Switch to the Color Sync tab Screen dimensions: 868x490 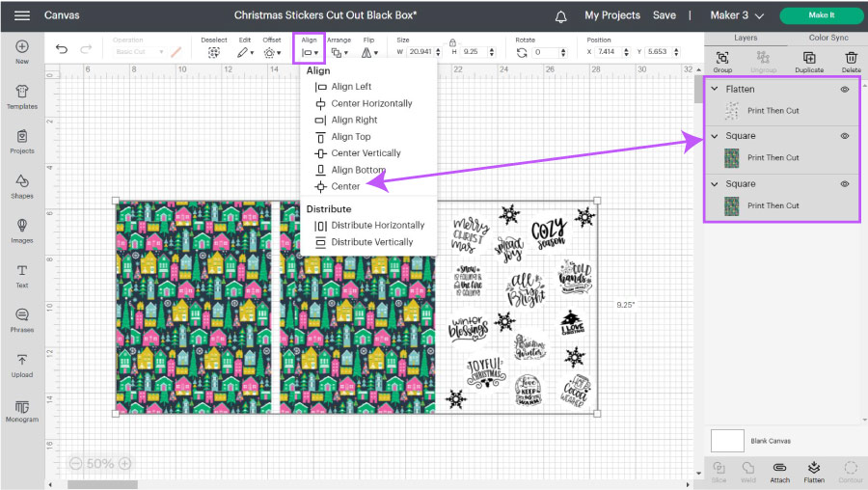click(827, 38)
